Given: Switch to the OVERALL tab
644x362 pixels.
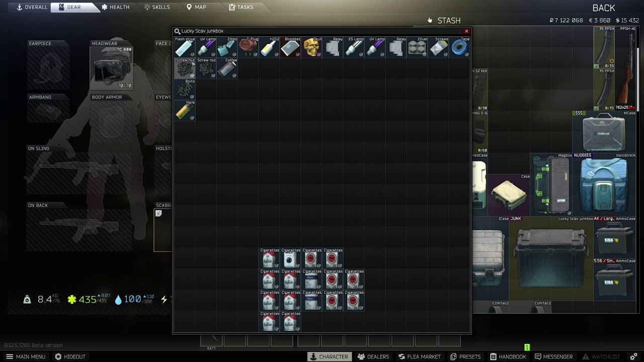Looking at the screenshot, I should [32, 7].
